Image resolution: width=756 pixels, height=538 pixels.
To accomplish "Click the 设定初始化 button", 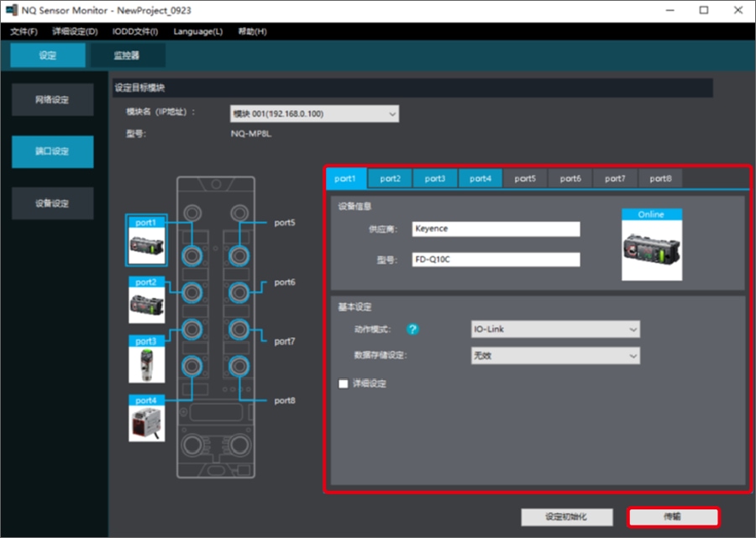I will [x=566, y=517].
